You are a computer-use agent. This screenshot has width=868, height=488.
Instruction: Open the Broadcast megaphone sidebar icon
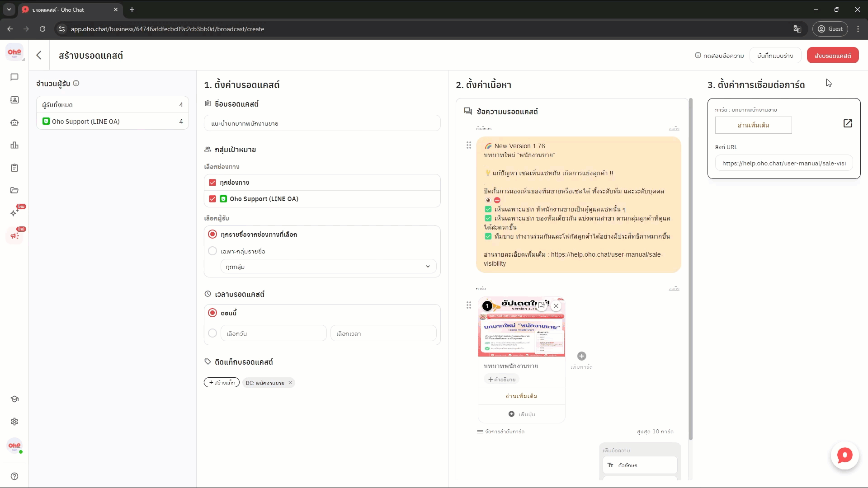coord(14,235)
